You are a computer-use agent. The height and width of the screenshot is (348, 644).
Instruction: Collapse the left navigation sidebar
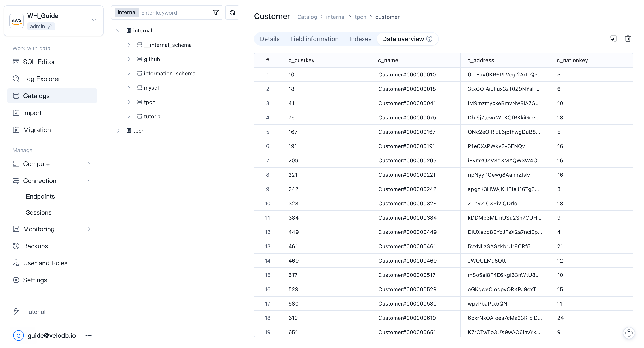pos(89,335)
